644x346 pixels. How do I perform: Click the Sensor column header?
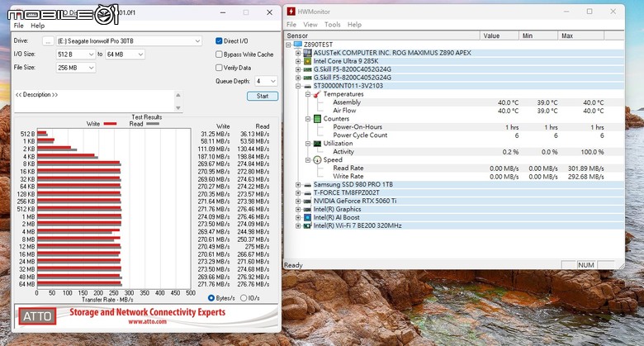click(382, 36)
